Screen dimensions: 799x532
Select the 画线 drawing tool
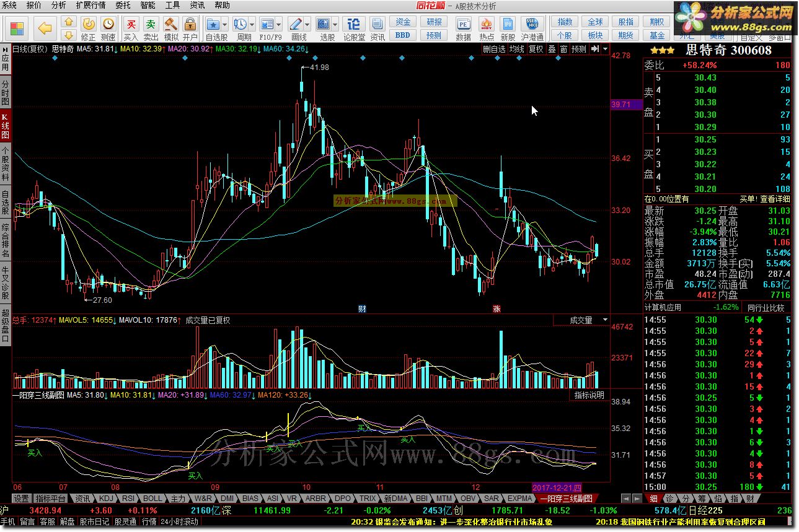click(x=296, y=25)
